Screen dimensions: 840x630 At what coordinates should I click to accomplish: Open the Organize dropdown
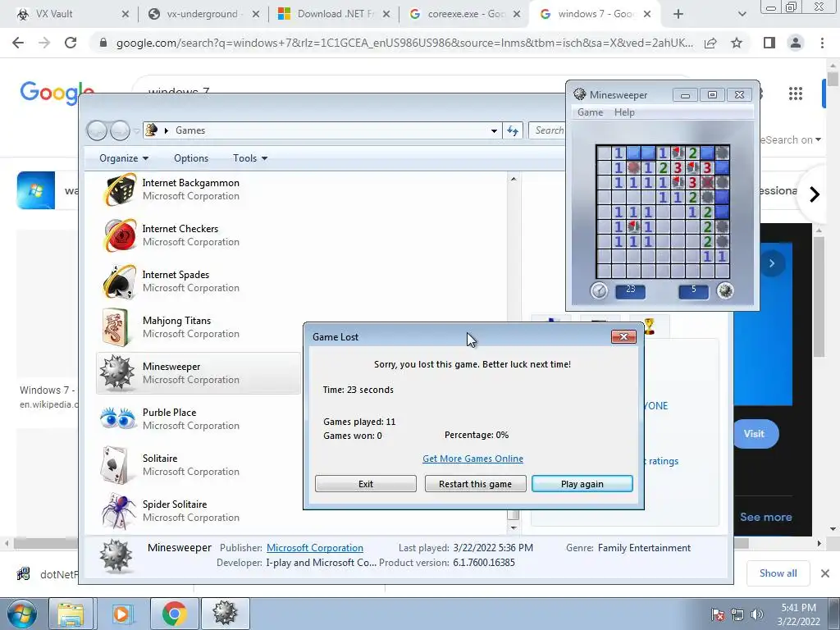[124, 158]
